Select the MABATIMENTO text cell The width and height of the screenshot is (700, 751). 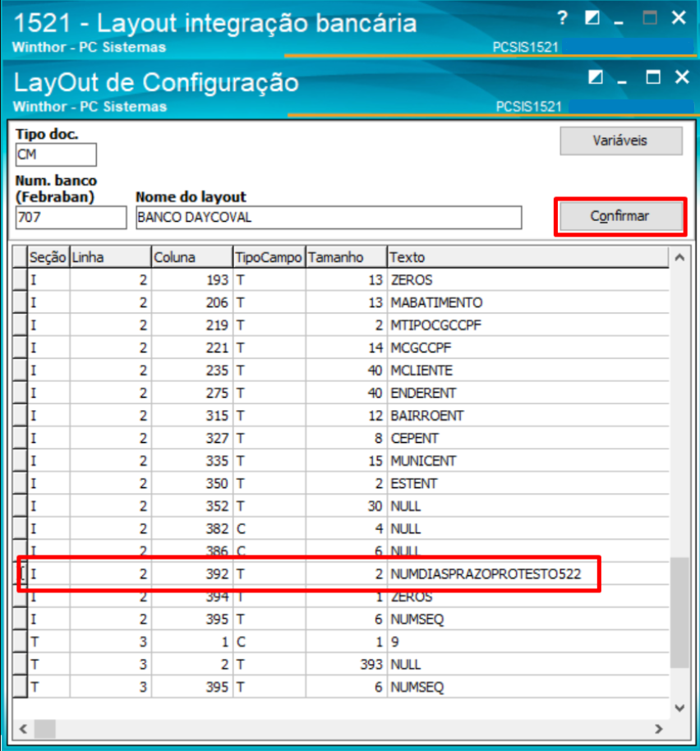click(x=527, y=302)
